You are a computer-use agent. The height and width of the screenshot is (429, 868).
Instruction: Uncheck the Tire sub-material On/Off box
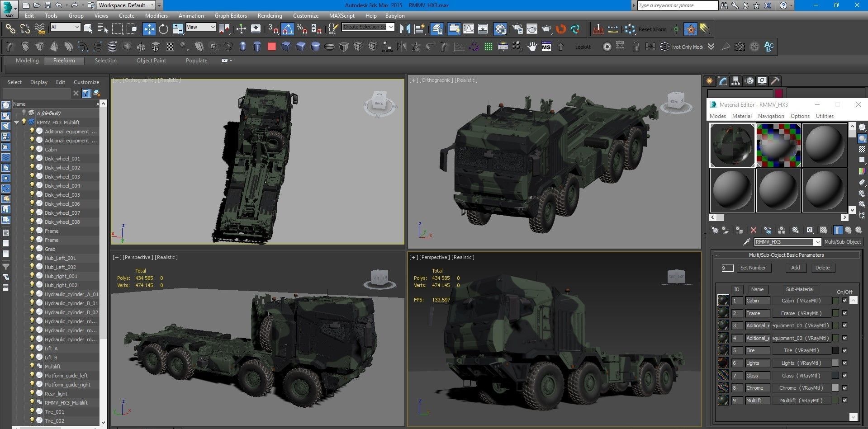click(x=844, y=350)
